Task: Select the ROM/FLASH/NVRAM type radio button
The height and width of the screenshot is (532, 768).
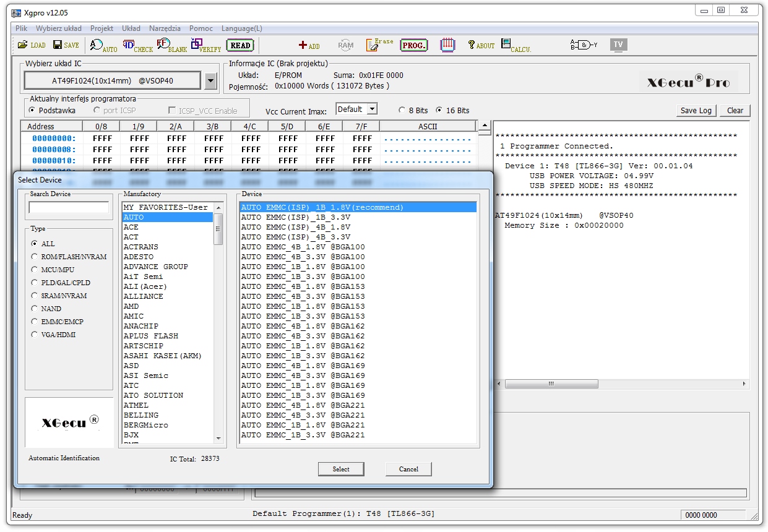Action: (35, 257)
